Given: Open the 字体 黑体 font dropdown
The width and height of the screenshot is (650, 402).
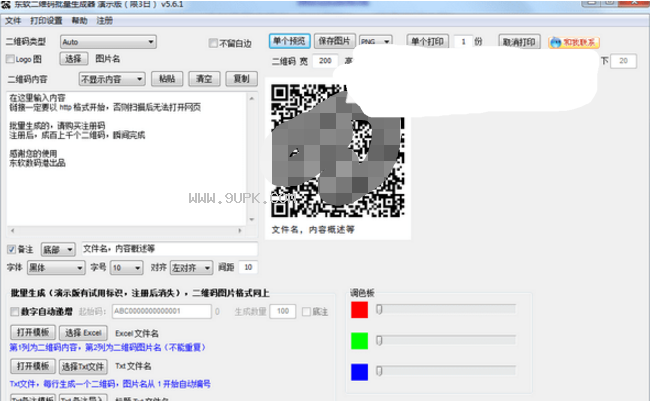Looking at the screenshot, I should coord(56,268).
